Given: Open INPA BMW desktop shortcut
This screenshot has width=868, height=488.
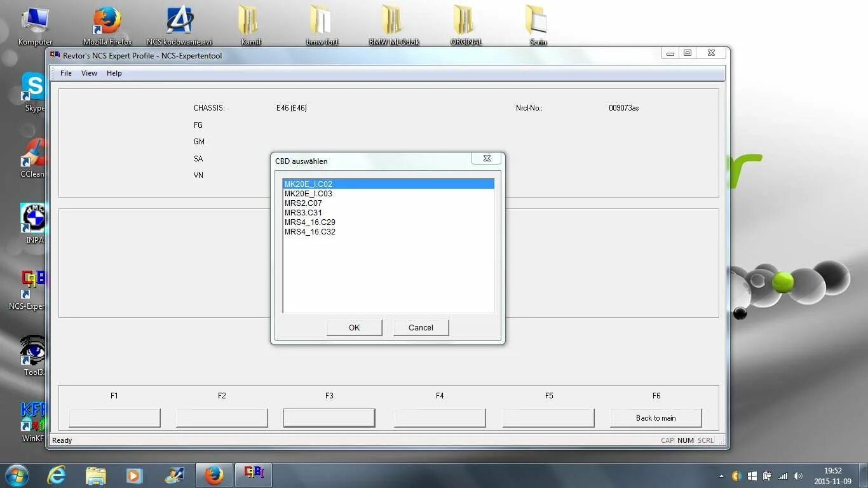Looking at the screenshot, I should click(x=33, y=224).
